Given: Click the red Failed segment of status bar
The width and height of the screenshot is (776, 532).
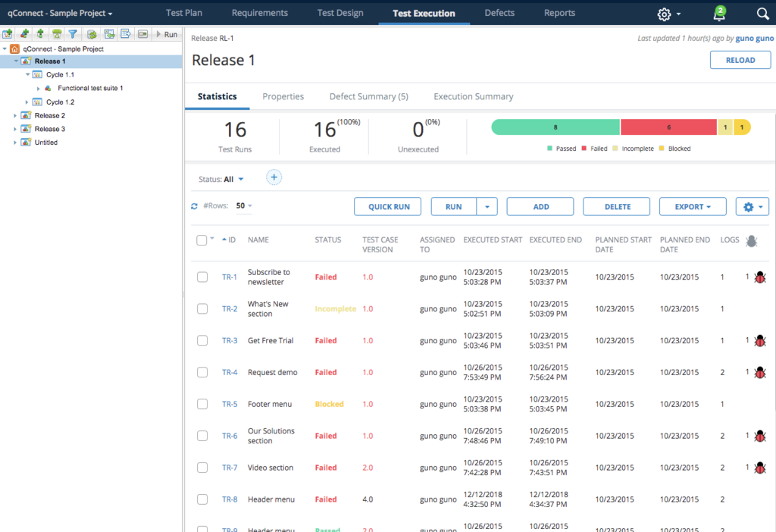Looking at the screenshot, I should click(668, 127).
